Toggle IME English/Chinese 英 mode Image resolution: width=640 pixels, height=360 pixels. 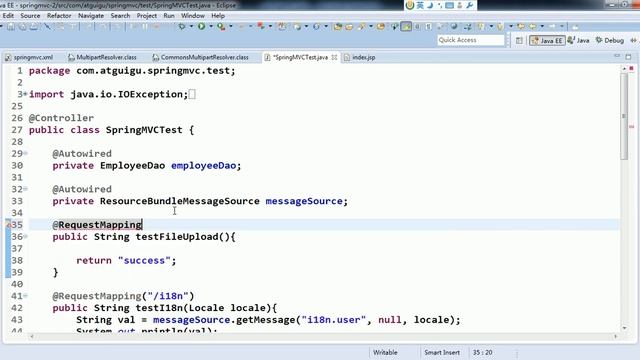click(420, 5)
